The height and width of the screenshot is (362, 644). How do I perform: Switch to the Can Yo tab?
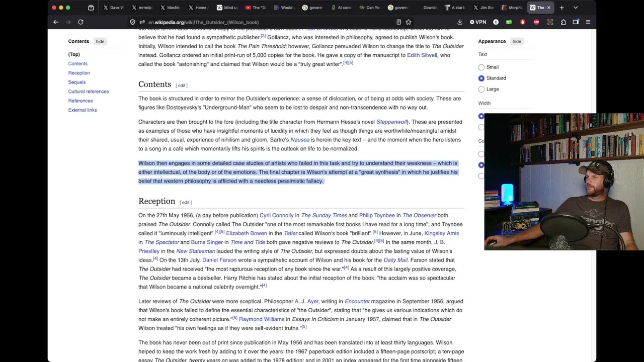369,8
